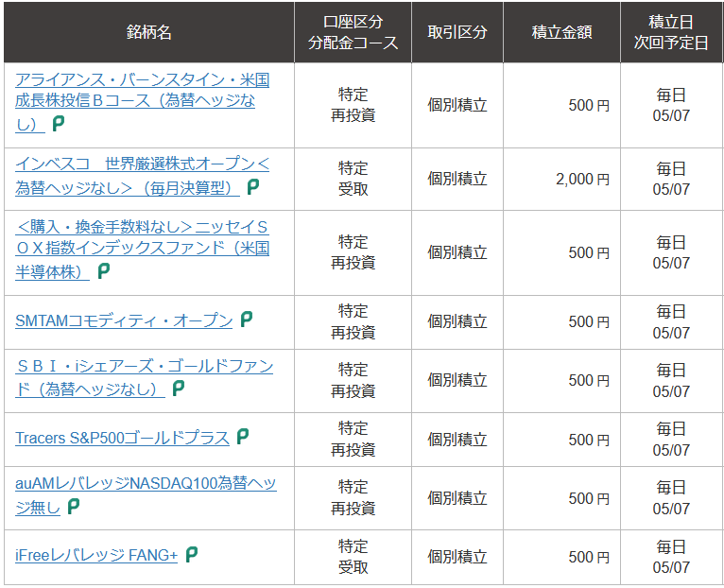
Task: Click the P icon next to SMTAMコモディティ・オープン
Action: point(247,320)
